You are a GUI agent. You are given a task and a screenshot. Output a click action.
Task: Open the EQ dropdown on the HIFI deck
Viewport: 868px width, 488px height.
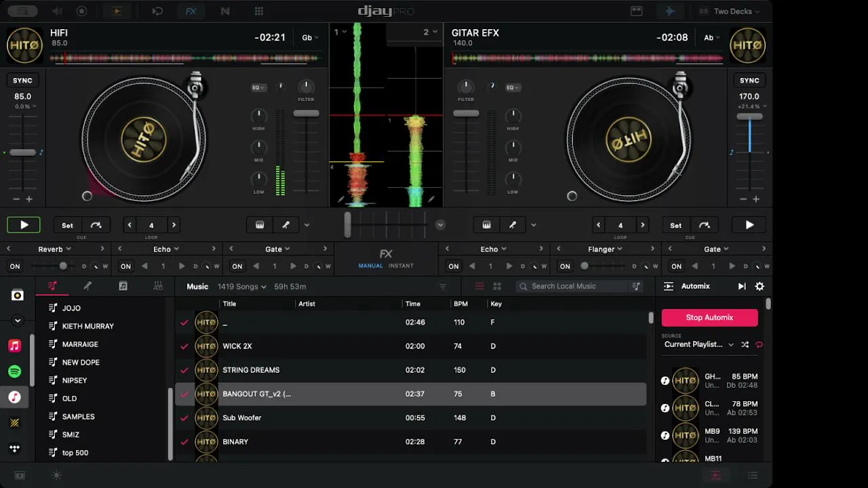[x=258, y=87]
